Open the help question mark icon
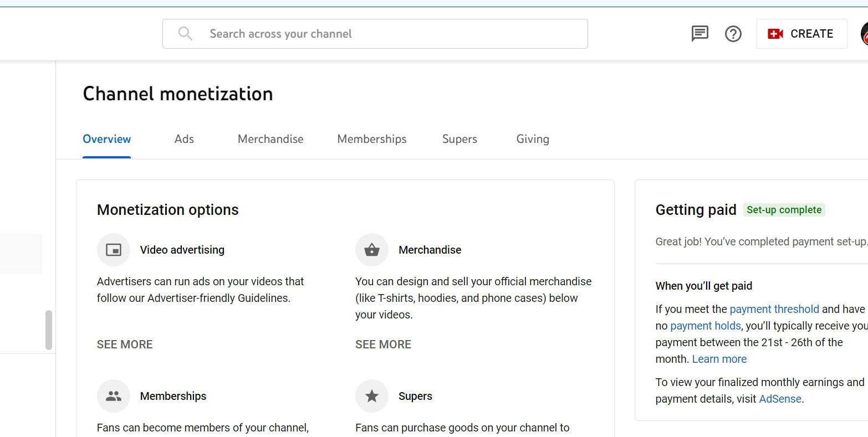The height and width of the screenshot is (437, 868). tap(733, 34)
